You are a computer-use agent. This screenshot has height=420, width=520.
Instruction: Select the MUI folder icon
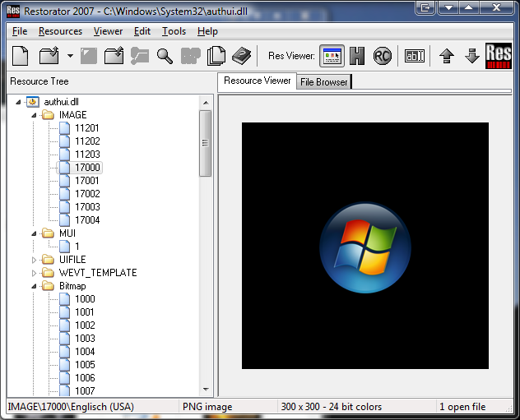tap(48, 233)
